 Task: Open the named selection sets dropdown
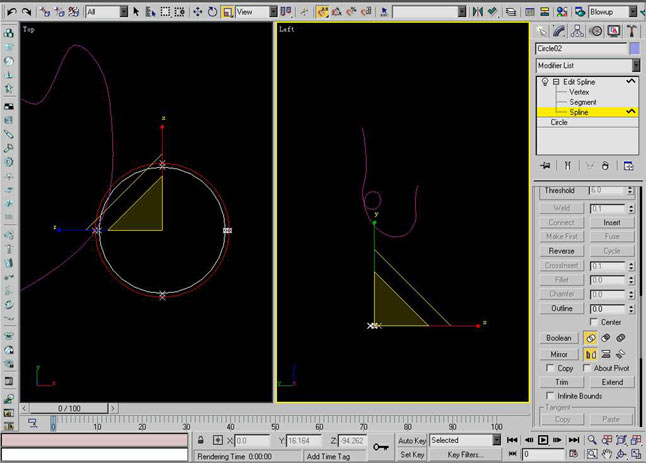[x=429, y=12]
